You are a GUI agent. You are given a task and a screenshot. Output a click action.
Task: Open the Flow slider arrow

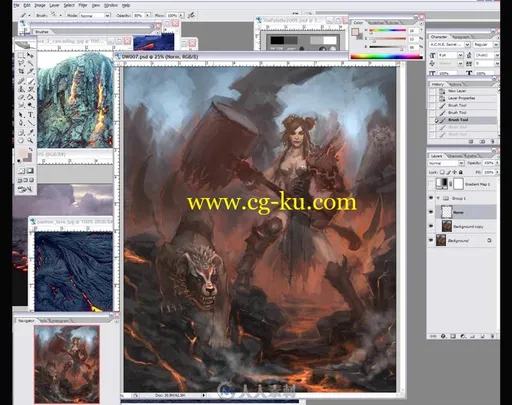tap(181, 15)
